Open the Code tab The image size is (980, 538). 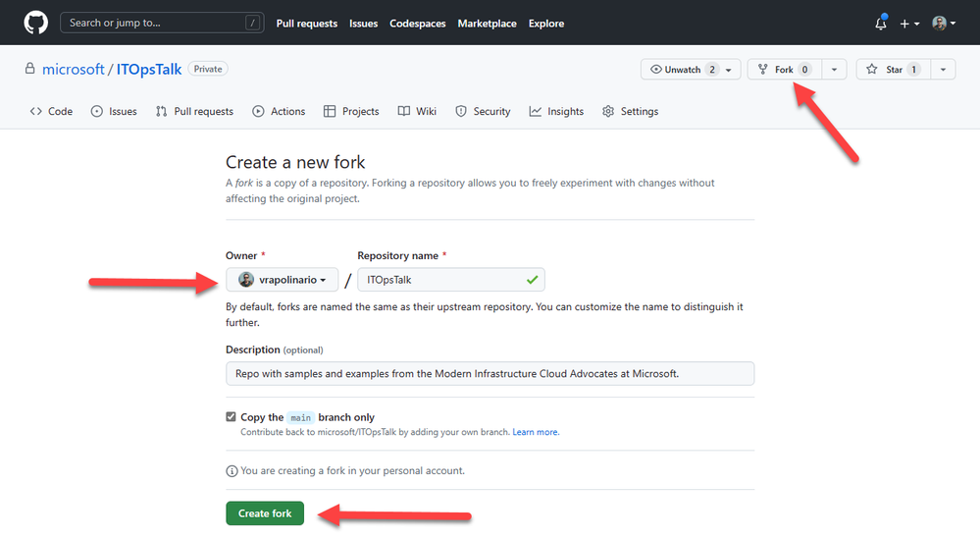(x=52, y=112)
